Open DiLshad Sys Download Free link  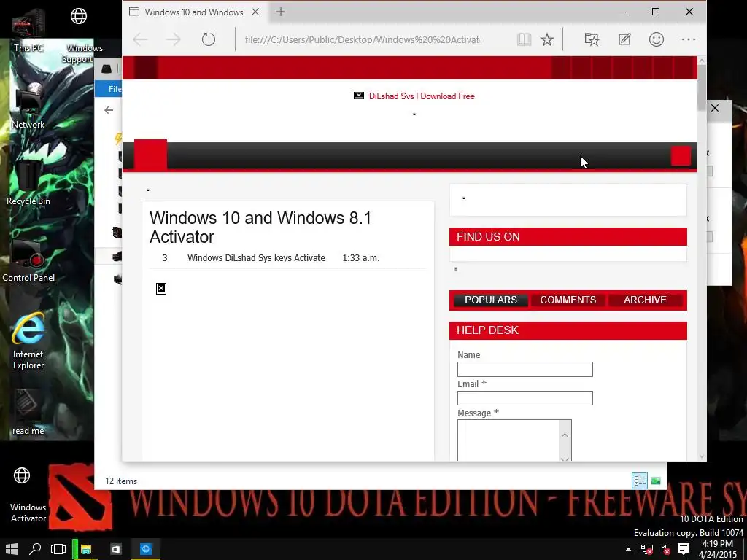[422, 96]
